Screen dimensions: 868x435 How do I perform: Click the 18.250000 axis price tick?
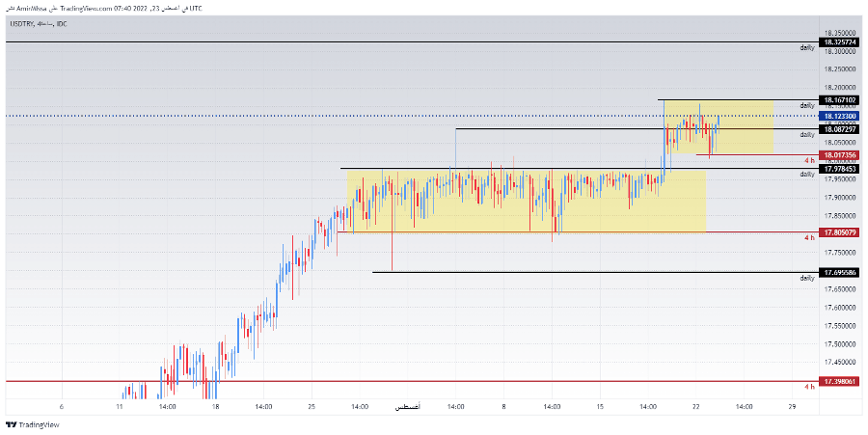coord(840,69)
